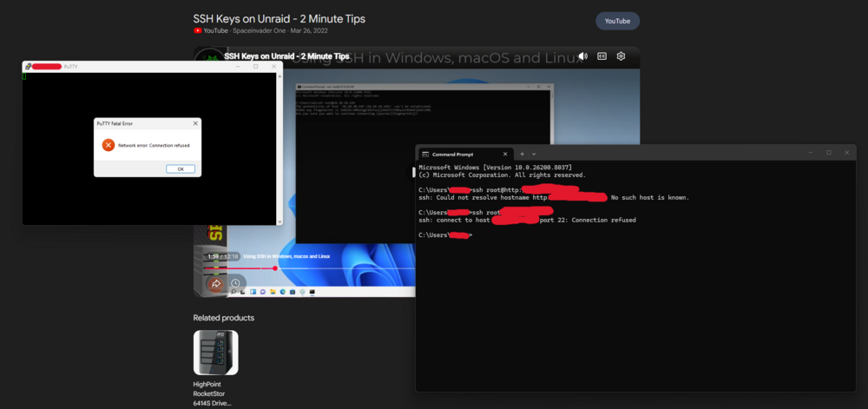Close the Command Prompt window
Screen dimensions: 868x409
click(x=846, y=153)
